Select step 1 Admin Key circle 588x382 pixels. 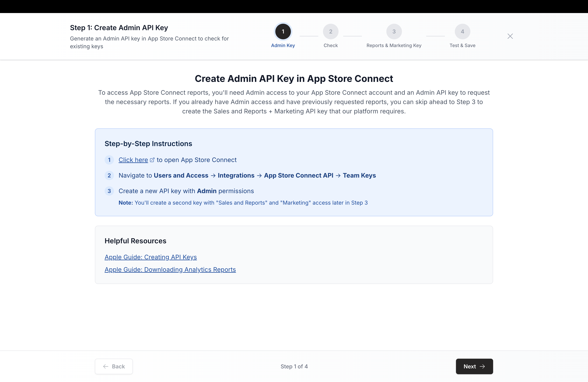click(283, 31)
